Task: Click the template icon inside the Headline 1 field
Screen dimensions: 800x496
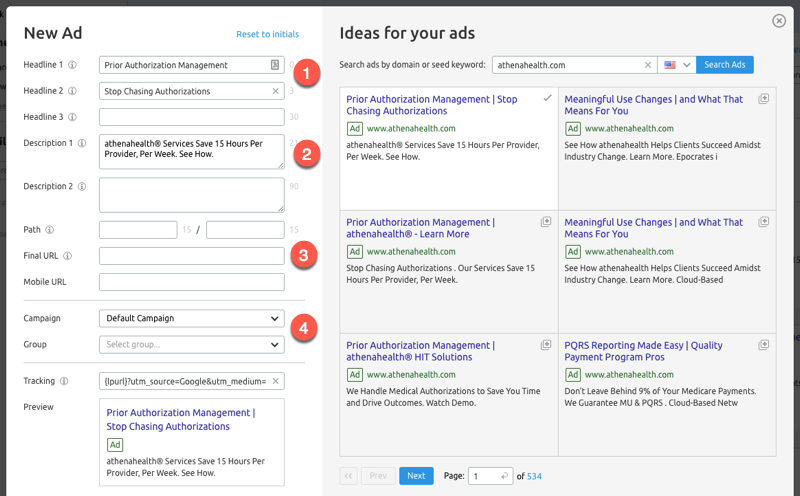Action: [275, 65]
